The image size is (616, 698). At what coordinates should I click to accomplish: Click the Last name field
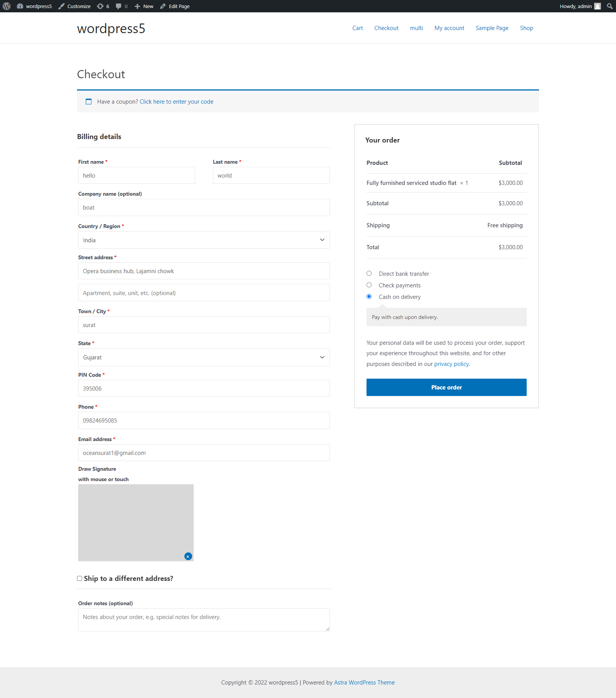click(271, 175)
